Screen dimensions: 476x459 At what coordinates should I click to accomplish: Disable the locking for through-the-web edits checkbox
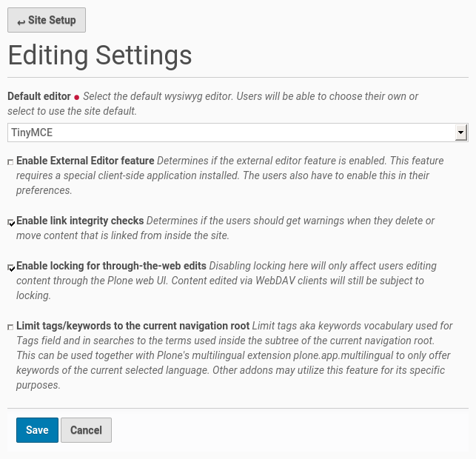[x=11, y=267]
